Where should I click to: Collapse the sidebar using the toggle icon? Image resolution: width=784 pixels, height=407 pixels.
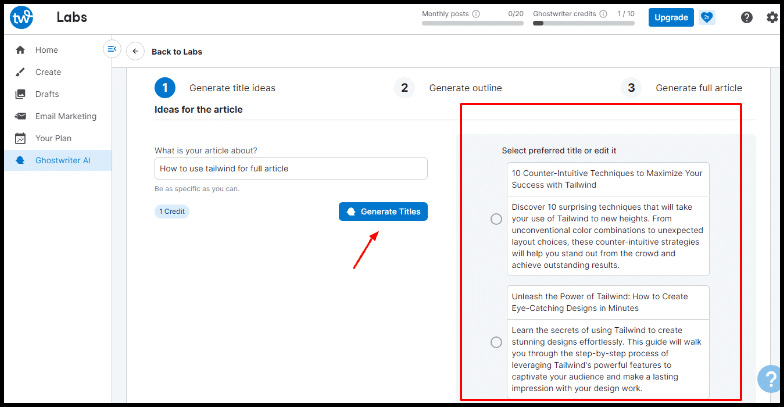(112, 49)
